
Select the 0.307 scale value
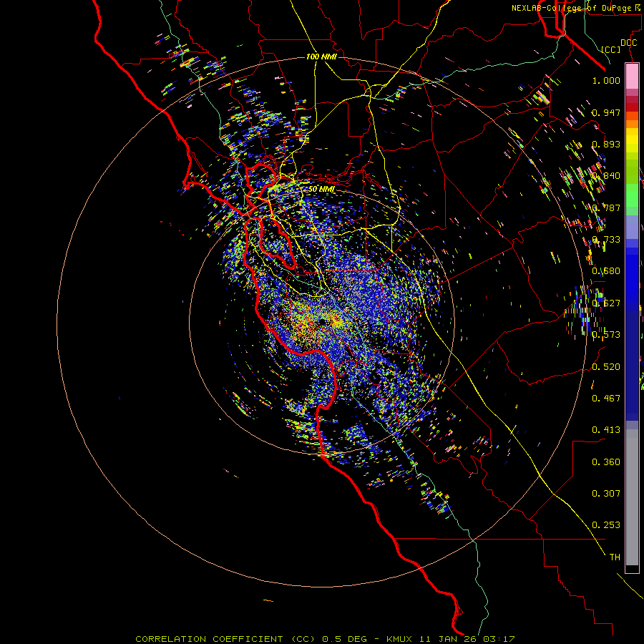pos(606,494)
